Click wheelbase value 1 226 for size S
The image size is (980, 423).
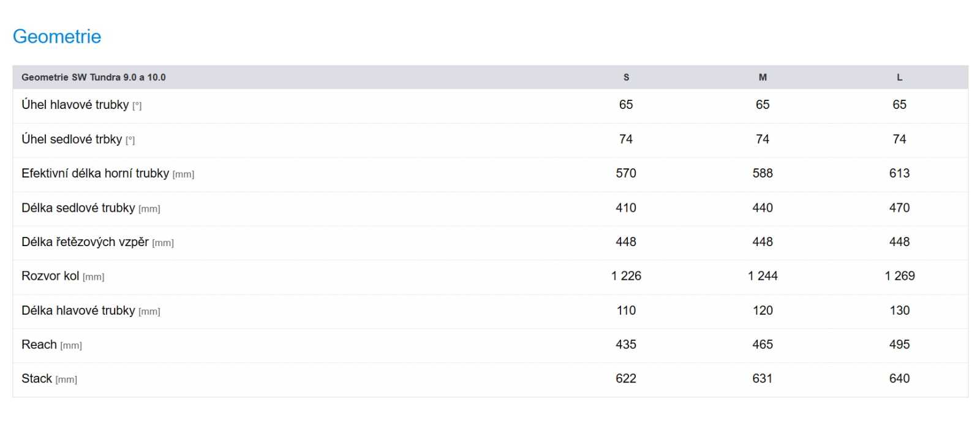pos(626,276)
